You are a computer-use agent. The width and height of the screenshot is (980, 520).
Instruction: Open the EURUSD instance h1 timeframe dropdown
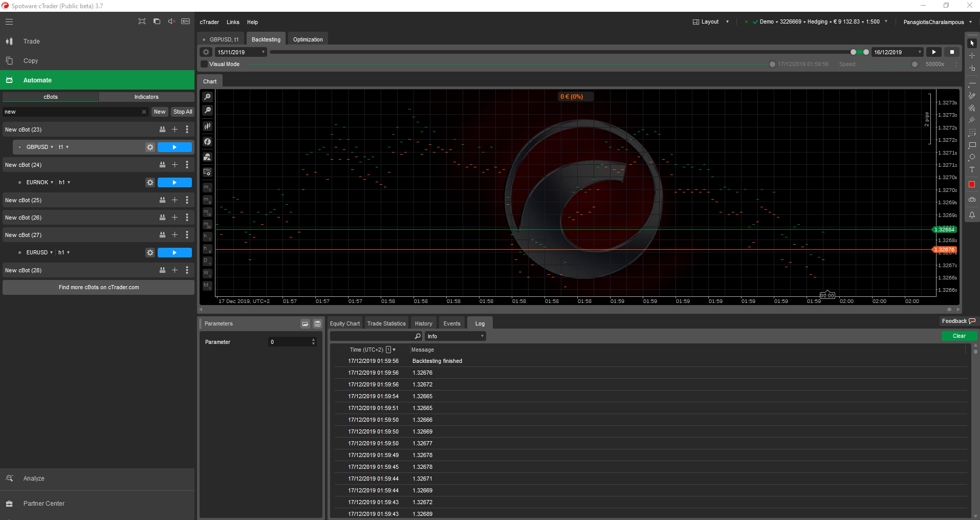point(64,252)
